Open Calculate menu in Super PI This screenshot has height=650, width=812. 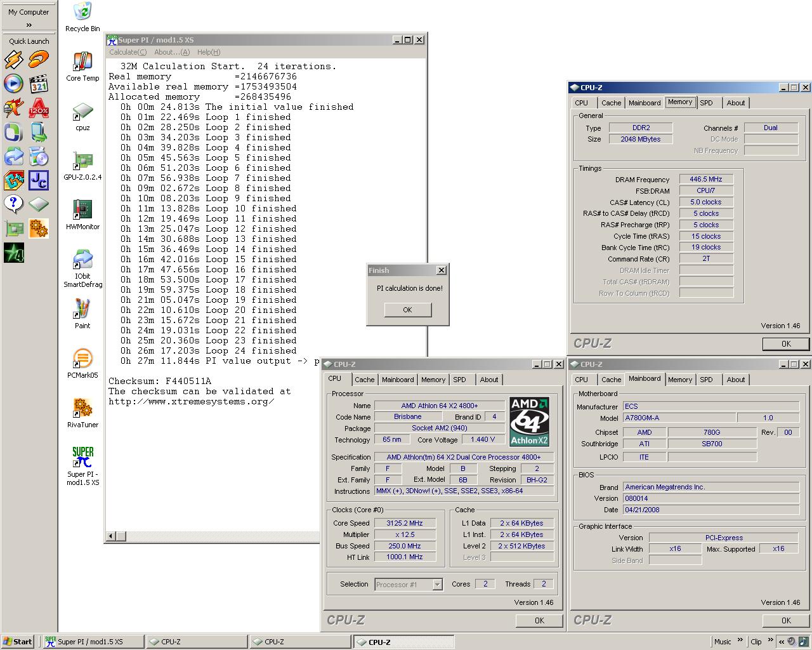pyautogui.click(x=128, y=52)
